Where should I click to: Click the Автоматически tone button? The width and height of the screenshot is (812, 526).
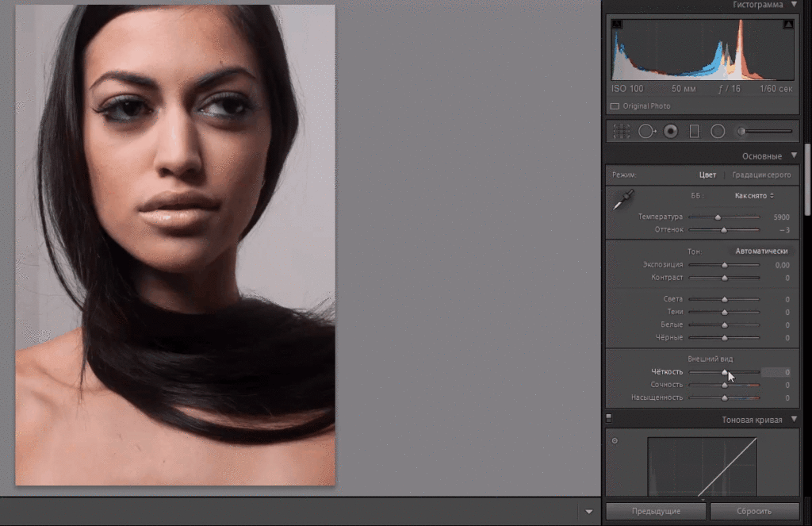click(x=761, y=251)
